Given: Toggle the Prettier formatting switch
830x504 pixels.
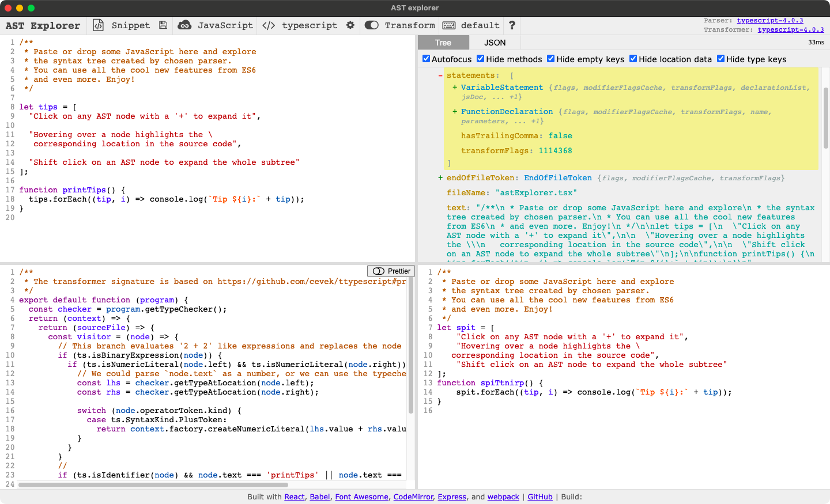Looking at the screenshot, I should (379, 271).
